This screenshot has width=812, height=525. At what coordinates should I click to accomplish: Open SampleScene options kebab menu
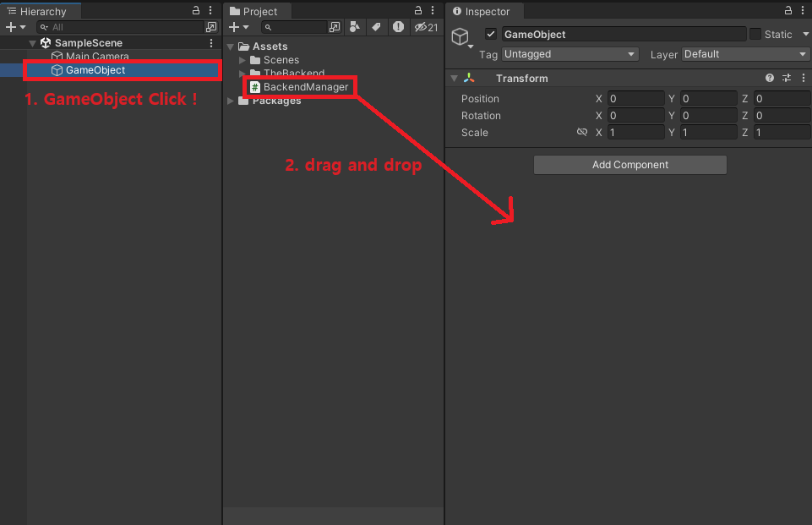[x=211, y=43]
